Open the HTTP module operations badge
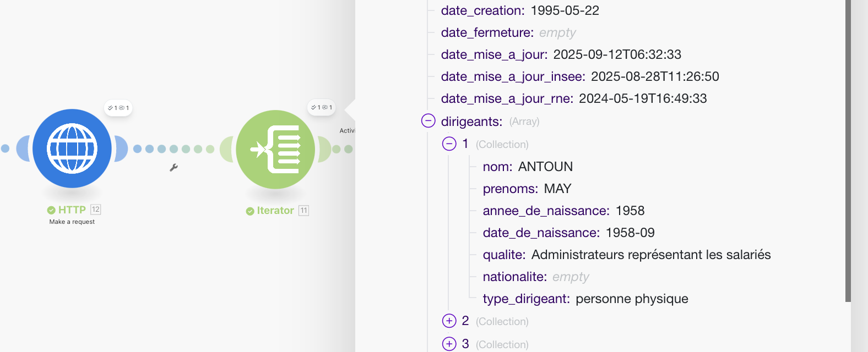 coord(118,108)
